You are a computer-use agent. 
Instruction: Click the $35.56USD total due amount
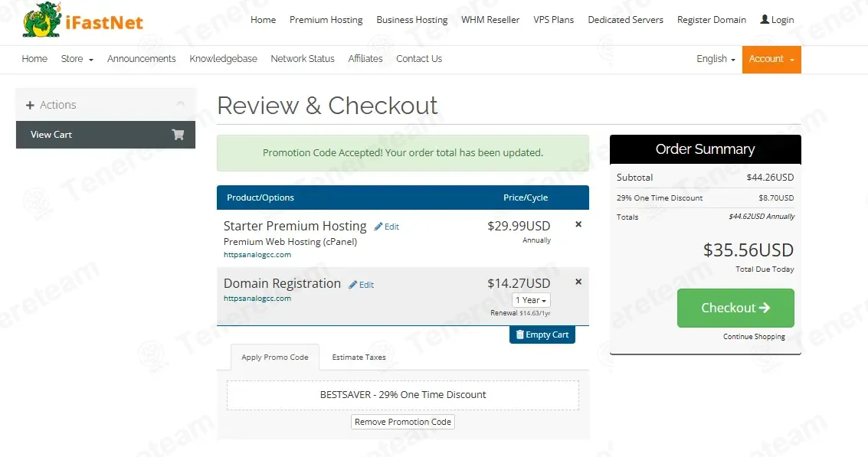748,250
